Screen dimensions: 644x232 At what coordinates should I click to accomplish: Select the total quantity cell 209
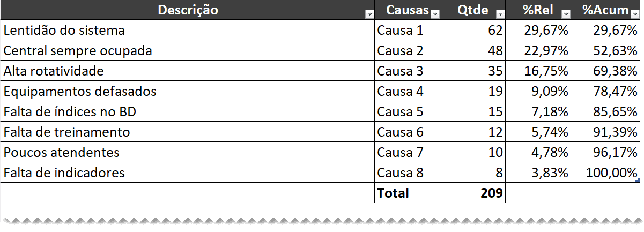pos(472,193)
